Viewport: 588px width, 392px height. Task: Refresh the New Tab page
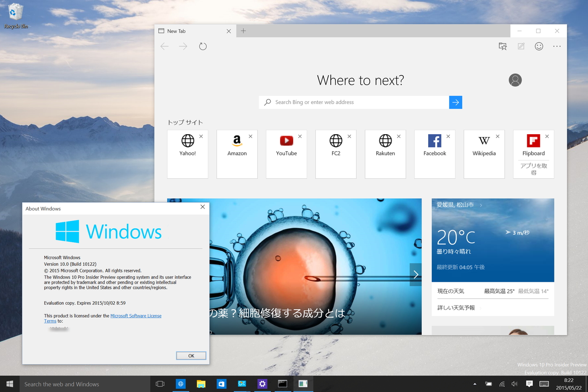[x=203, y=46]
